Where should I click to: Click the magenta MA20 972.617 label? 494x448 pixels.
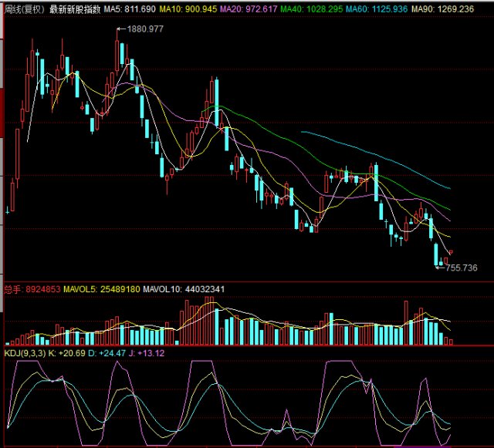(x=247, y=9)
